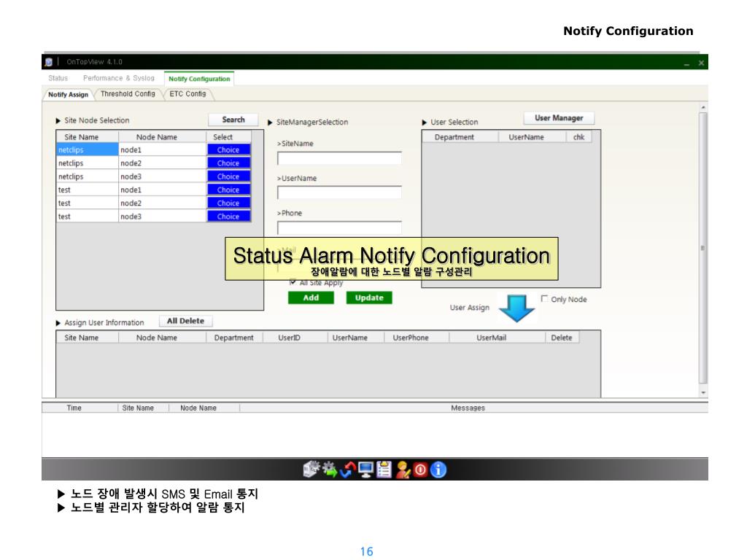Click the vertical scrollbar down arrow
747x560 pixels.
point(703,393)
